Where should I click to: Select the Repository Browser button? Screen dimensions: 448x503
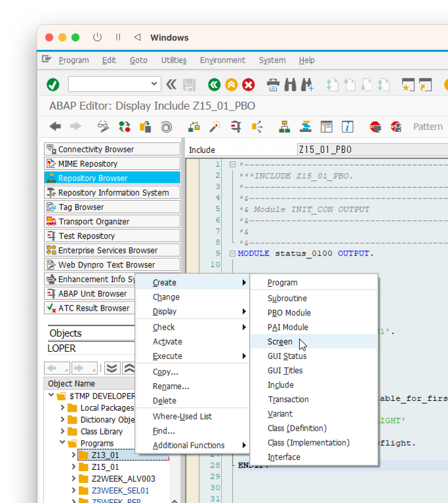pos(112,178)
